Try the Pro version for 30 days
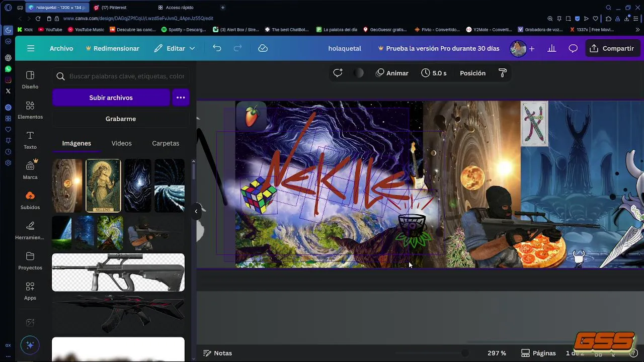This screenshot has height=362, width=644. [x=438, y=48]
